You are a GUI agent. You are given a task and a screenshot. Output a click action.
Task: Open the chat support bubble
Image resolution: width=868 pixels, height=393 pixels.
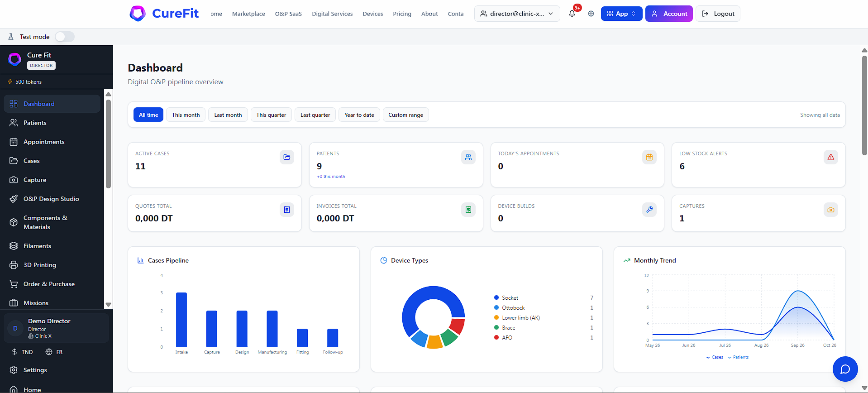pos(845,369)
